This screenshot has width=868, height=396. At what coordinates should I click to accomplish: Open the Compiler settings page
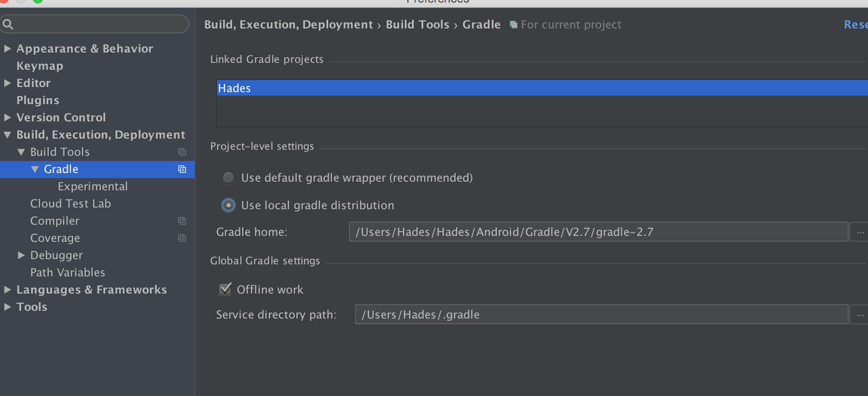coord(55,221)
